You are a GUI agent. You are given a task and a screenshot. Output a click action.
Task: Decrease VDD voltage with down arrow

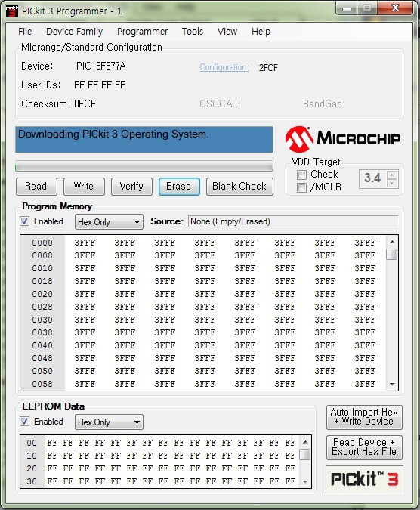coord(392,184)
